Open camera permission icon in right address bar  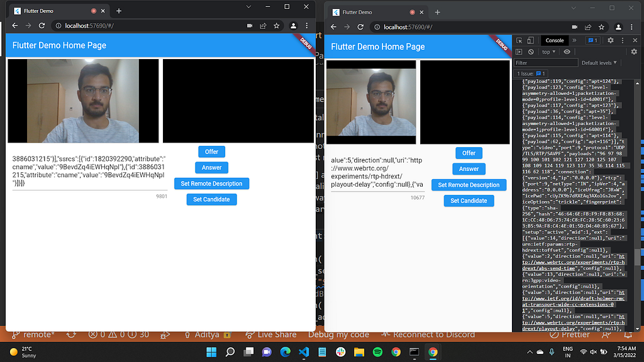574,26
